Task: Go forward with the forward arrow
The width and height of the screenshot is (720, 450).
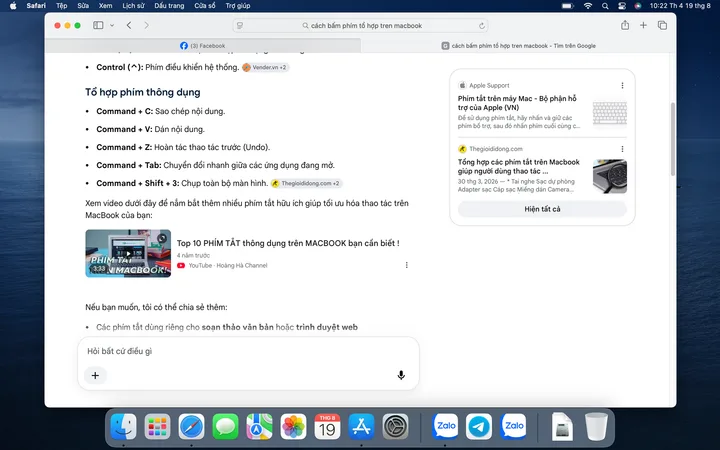Action: (146, 25)
